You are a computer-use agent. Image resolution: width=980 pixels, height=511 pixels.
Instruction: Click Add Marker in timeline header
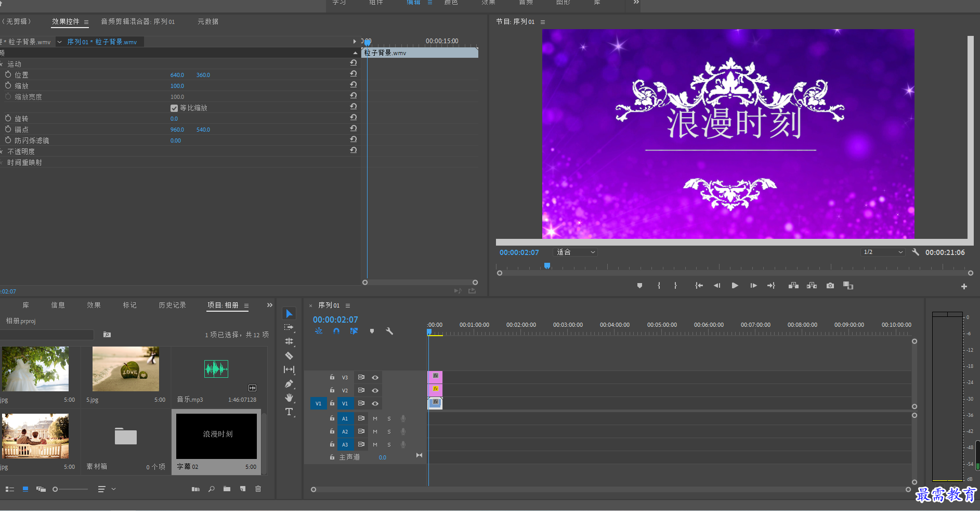372,331
